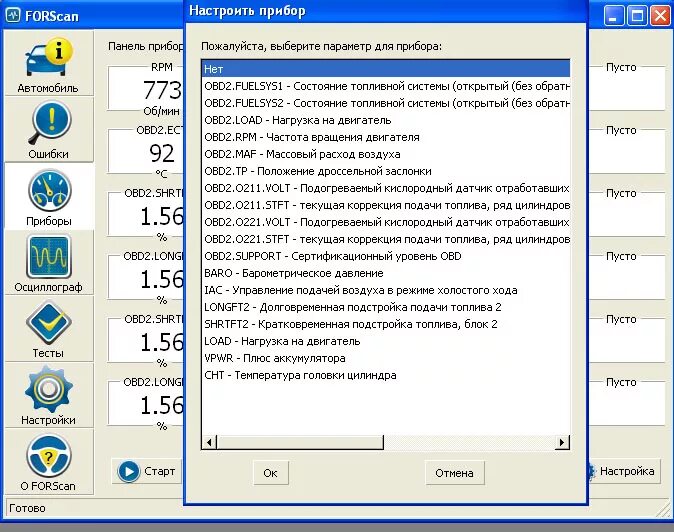This screenshot has height=532, width=674.
Task: Select SHRTFT2 short-term fuel trim row
Action: pyautogui.click(x=386, y=324)
